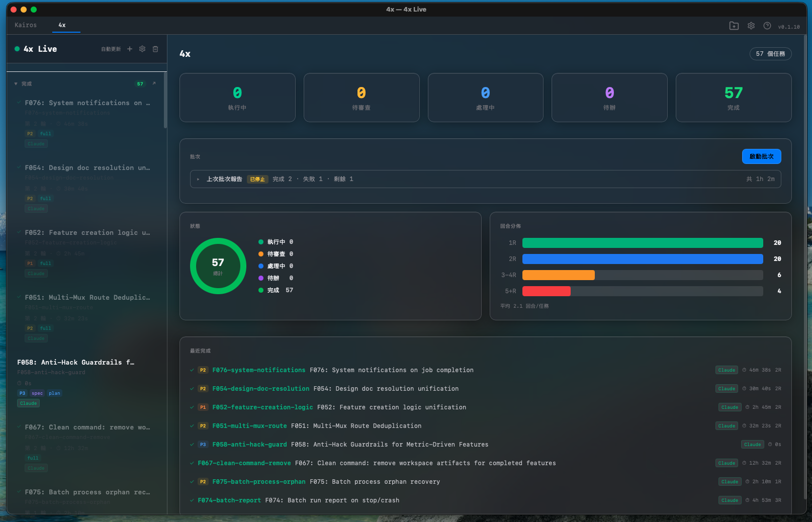812x522 pixels.
Task: Click checkmark next to F054-design-doc-resolution row
Action: coord(192,389)
